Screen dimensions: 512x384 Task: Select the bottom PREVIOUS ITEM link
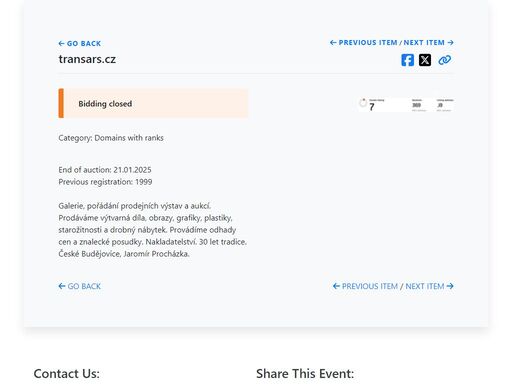click(x=365, y=286)
